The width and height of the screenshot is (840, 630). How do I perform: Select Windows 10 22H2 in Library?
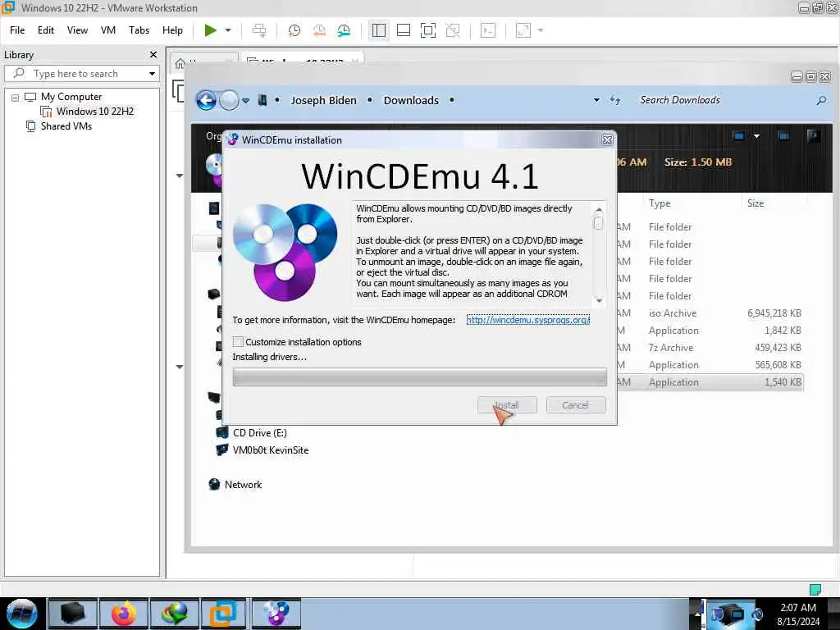pos(95,112)
